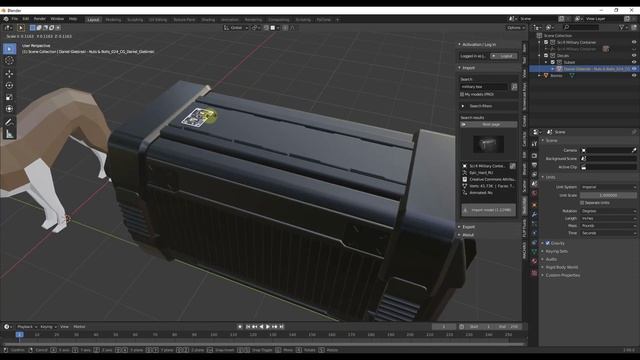Click the model preview thumbnail

[x=489, y=144]
